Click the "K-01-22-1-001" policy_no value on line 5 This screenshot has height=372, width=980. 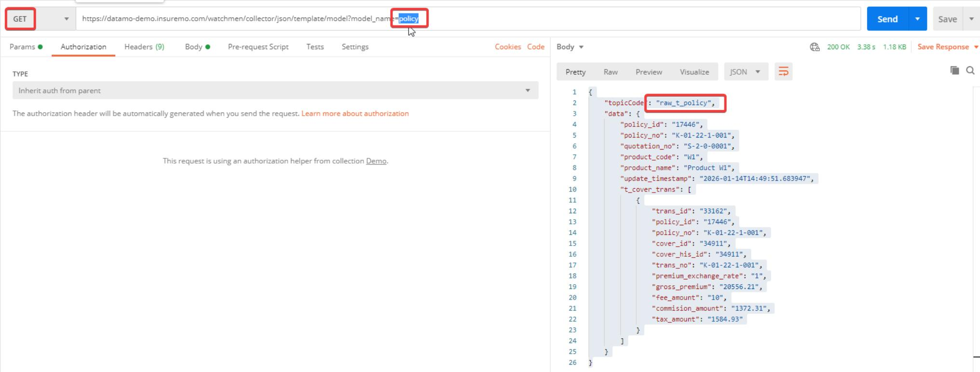click(x=701, y=135)
